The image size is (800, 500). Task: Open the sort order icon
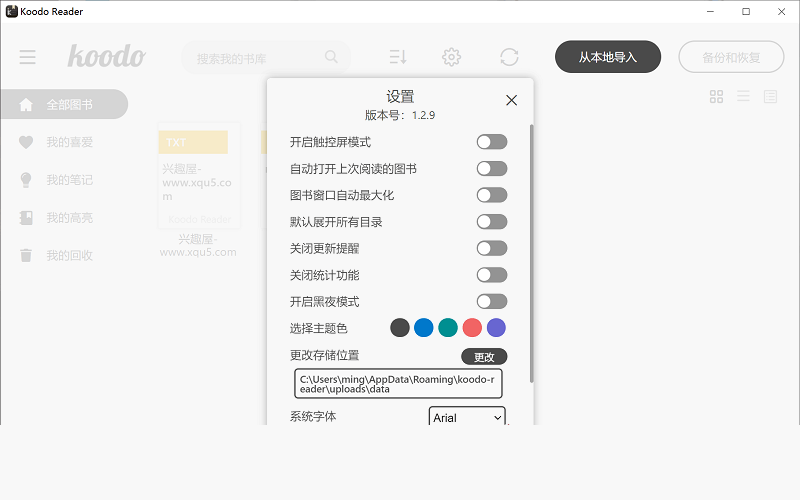point(398,57)
